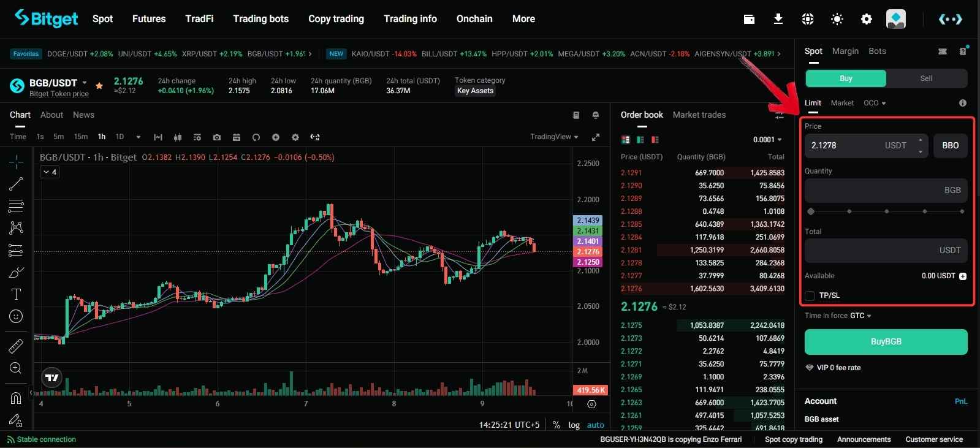980x448 pixels.
Task: Show sell orders only view
Action: click(655, 140)
